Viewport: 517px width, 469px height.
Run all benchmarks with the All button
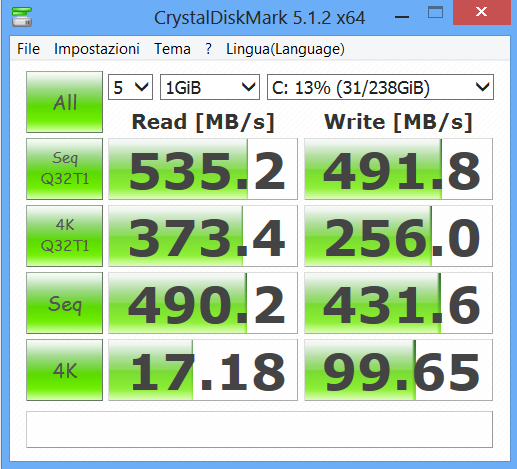click(65, 102)
